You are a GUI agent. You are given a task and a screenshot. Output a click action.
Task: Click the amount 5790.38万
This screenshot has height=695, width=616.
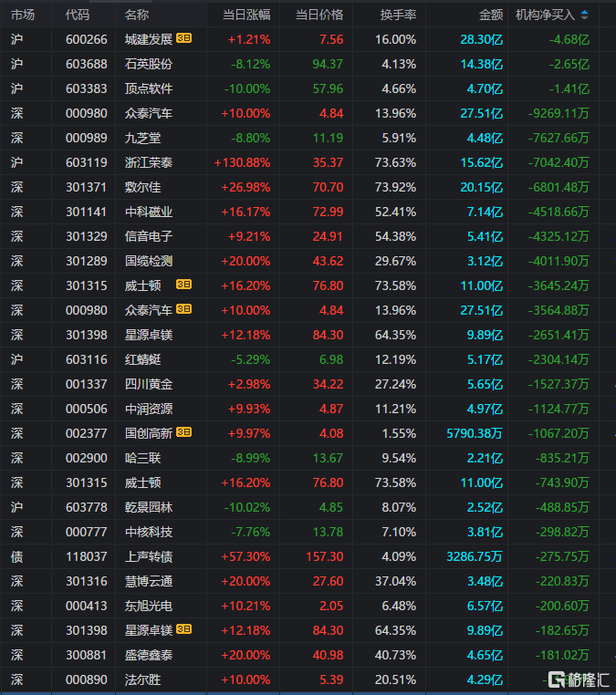(x=475, y=433)
